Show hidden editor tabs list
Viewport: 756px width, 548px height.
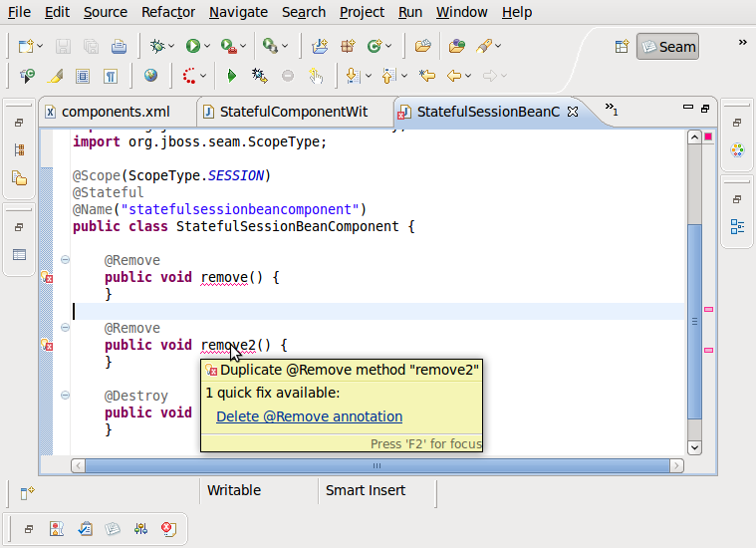(x=611, y=110)
